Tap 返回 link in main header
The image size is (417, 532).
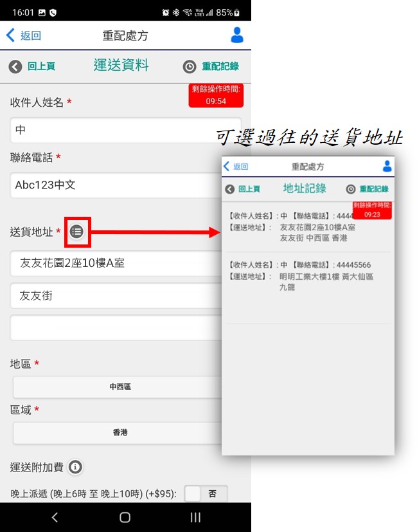click(24, 35)
